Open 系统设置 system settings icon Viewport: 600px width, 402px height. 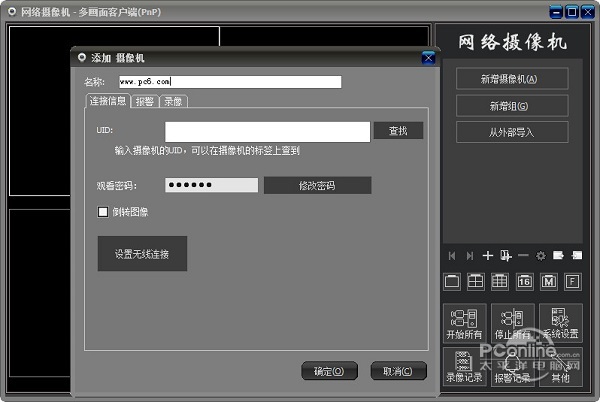pos(561,323)
